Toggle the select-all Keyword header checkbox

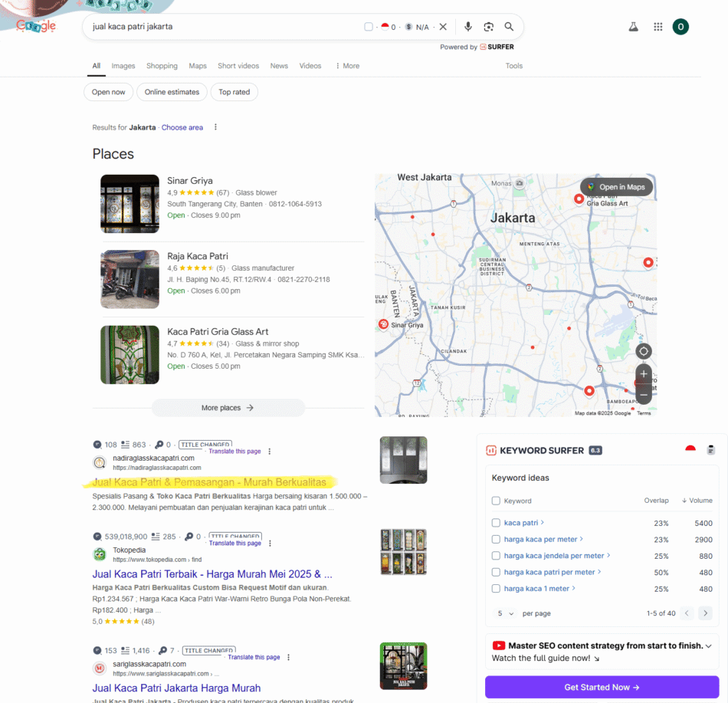[x=496, y=501]
